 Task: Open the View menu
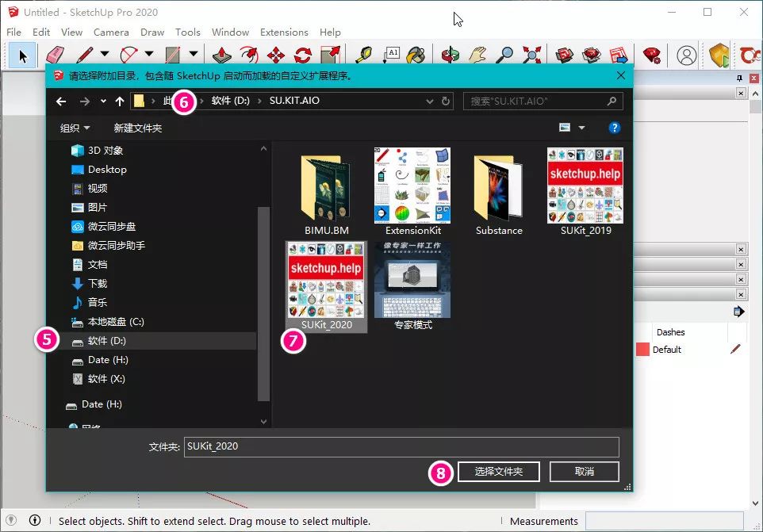click(x=71, y=32)
